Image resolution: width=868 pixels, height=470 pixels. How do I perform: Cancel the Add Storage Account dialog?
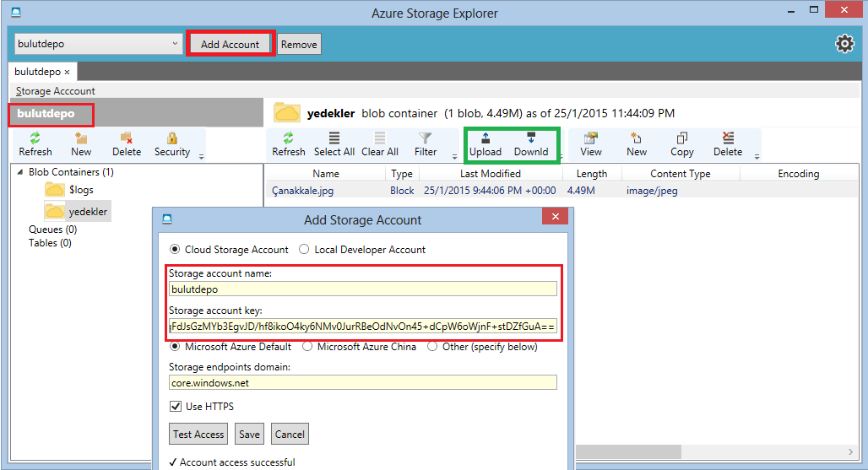click(x=290, y=434)
